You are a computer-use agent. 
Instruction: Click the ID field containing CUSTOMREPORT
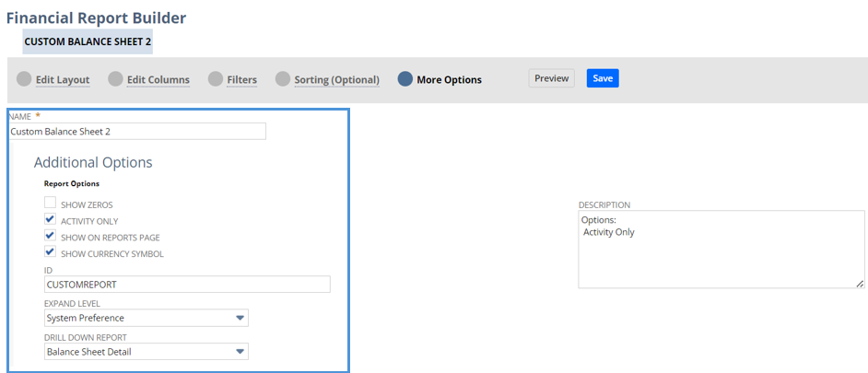[x=187, y=285]
